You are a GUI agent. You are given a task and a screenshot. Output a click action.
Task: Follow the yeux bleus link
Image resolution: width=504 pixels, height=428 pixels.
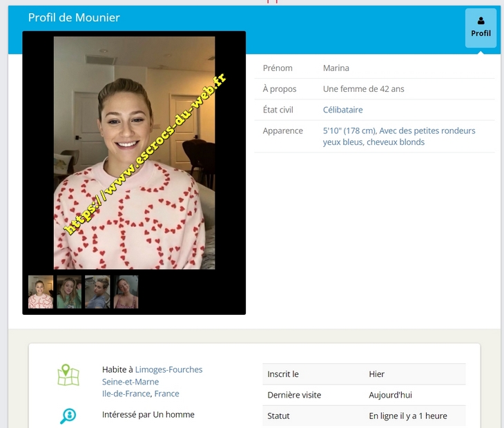pyautogui.click(x=342, y=142)
